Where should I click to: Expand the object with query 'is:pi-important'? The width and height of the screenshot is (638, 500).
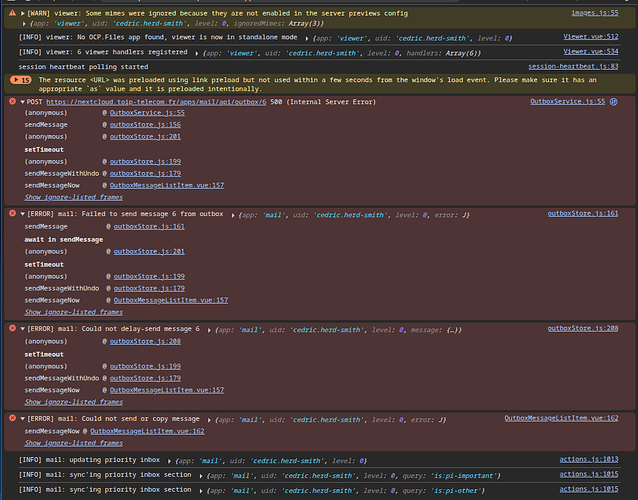[201, 476]
